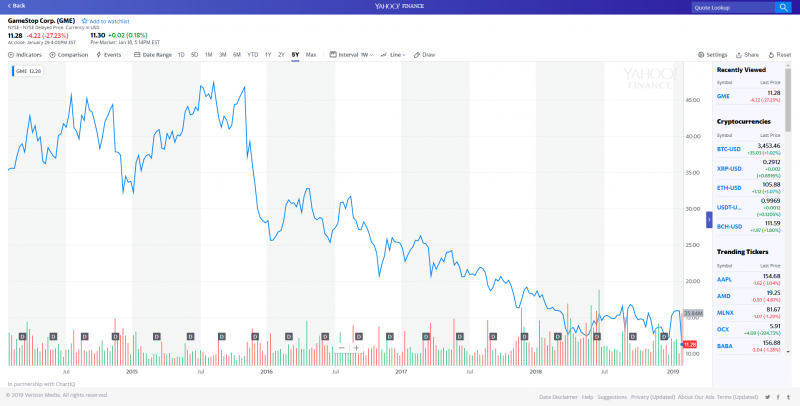This screenshot has height=406, width=800.
Task: Open the Events lightning option
Action: click(109, 55)
